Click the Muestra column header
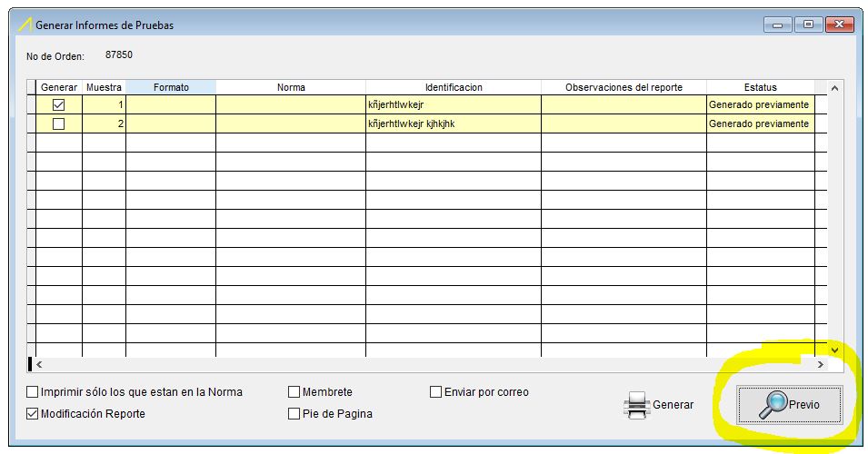868x454 pixels. pos(105,87)
